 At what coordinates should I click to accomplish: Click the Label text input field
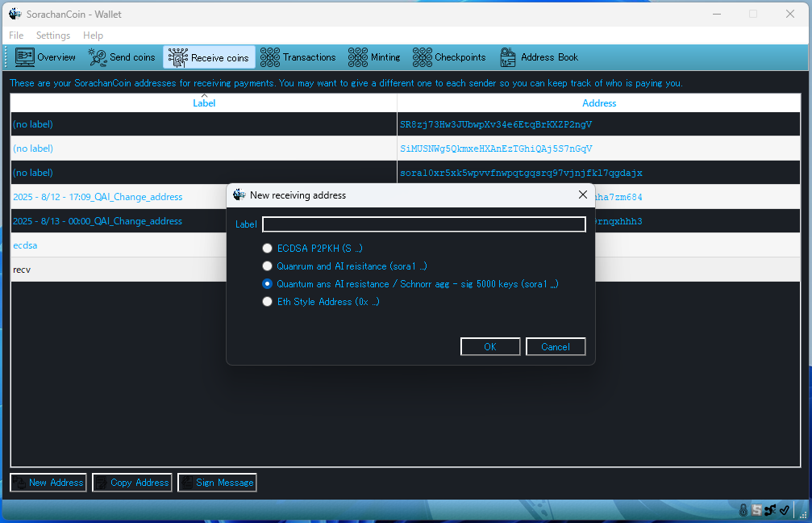coord(423,224)
